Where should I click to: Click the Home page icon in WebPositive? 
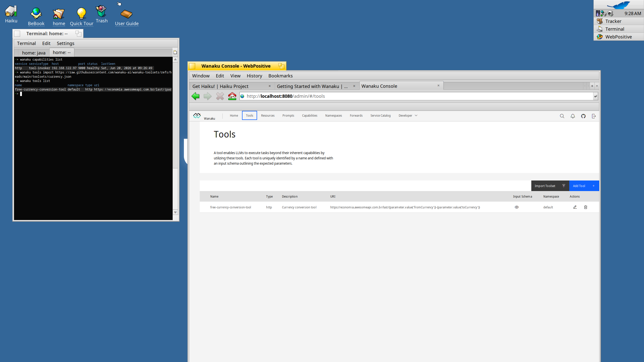232,96
